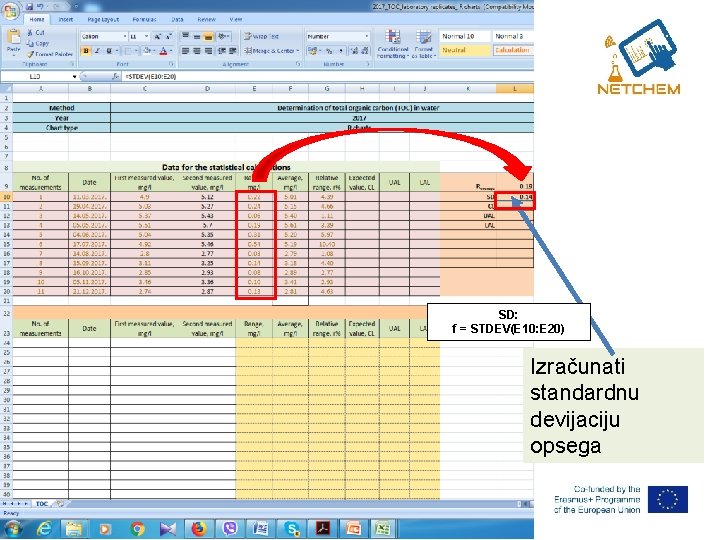Viewport: 720px width, 540px height.
Task: Apply percent style
Action: (x=329, y=51)
